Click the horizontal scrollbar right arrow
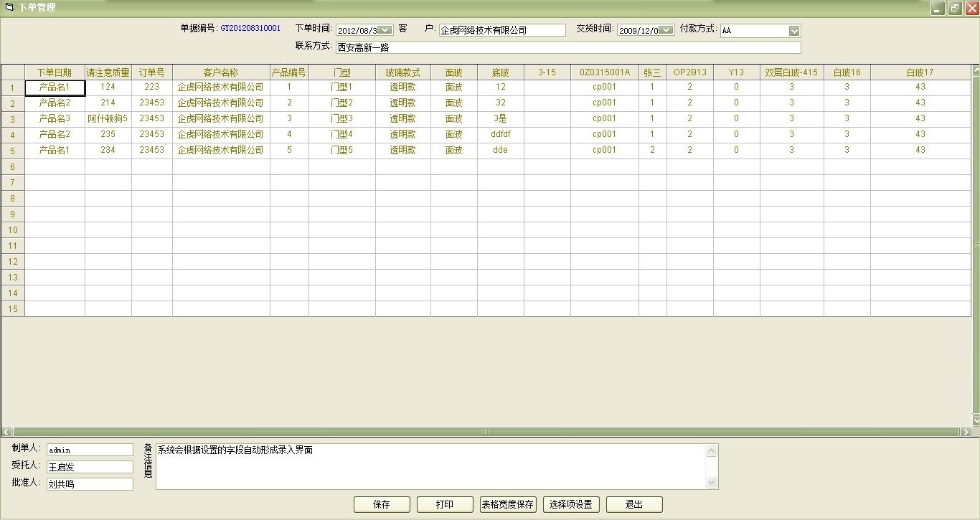The width and height of the screenshot is (980, 520). coord(966,432)
